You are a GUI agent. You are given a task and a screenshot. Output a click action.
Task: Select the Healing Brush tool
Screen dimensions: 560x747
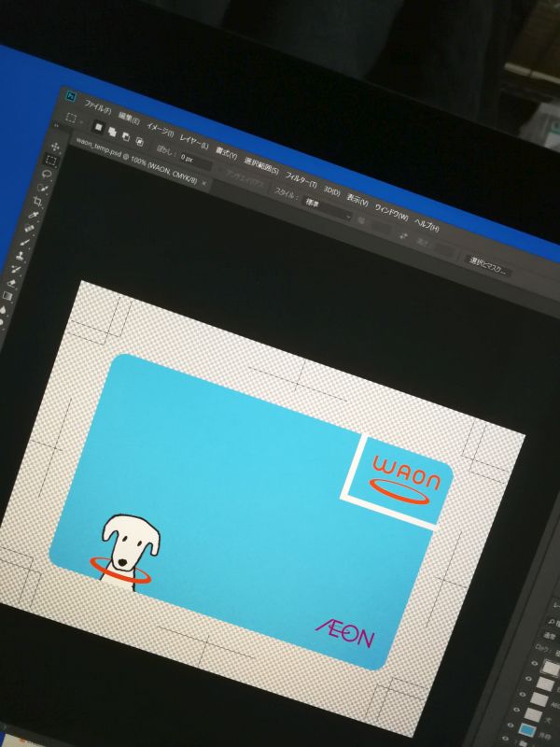tap(30, 229)
